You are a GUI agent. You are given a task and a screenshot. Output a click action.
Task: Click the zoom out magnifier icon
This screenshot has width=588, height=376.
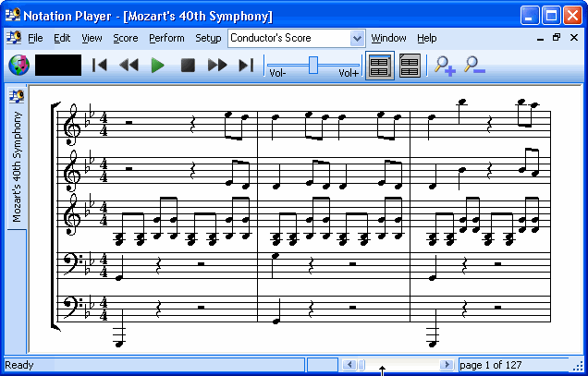click(474, 65)
